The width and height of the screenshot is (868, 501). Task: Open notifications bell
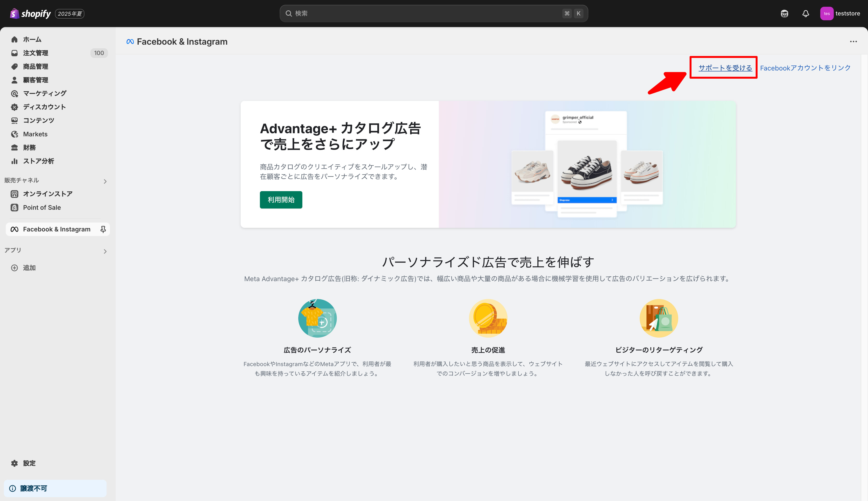coord(806,14)
